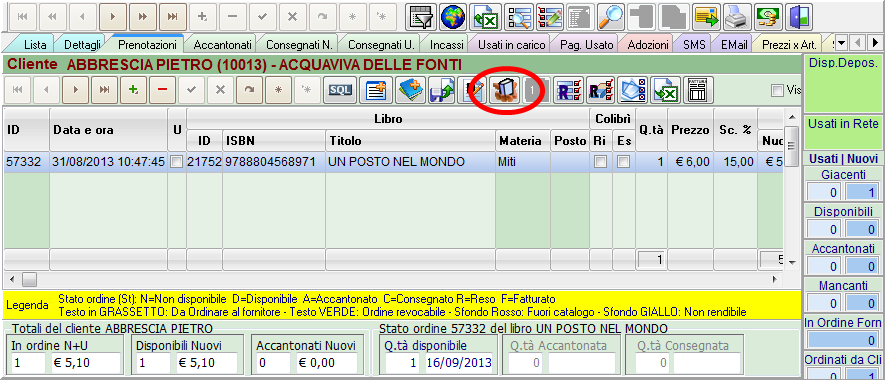
Task: Sort by the Data e ora column header
Action: tap(109, 130)
